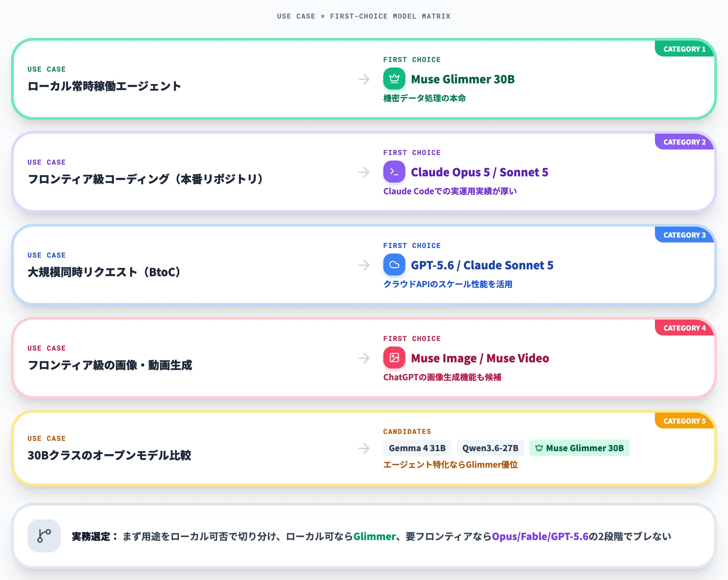Select the CATEGORY 2 badge
728x580 pixels.
coord(685,142)
